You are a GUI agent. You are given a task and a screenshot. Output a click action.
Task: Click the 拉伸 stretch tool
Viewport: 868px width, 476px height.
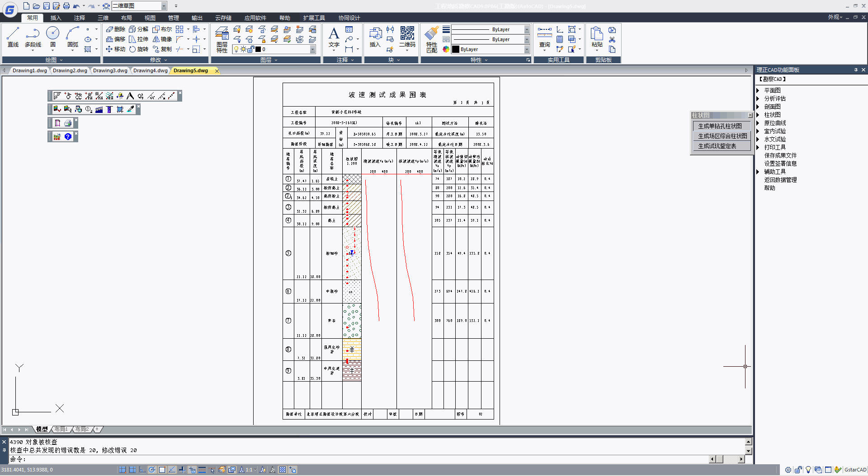[139, 39]
